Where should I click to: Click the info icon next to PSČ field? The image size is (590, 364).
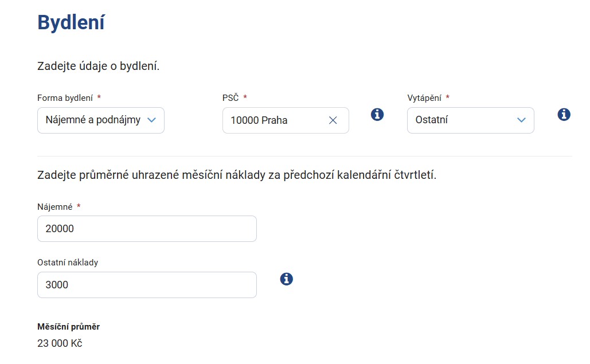tap(377, 114)
